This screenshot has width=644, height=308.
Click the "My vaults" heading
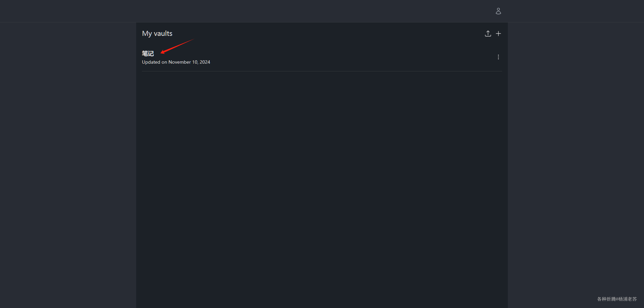click(x=157, y=34)
